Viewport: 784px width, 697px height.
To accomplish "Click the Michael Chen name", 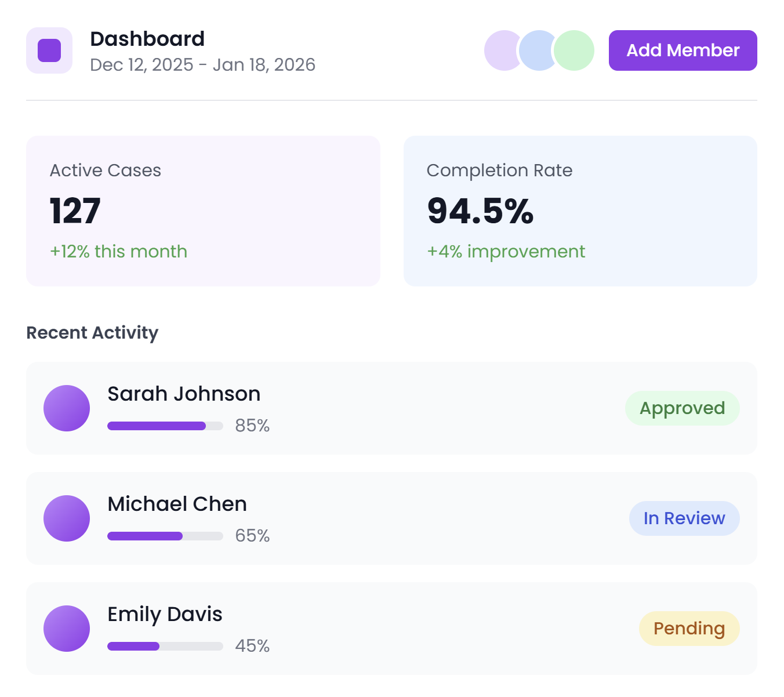I will click(177, 504).
